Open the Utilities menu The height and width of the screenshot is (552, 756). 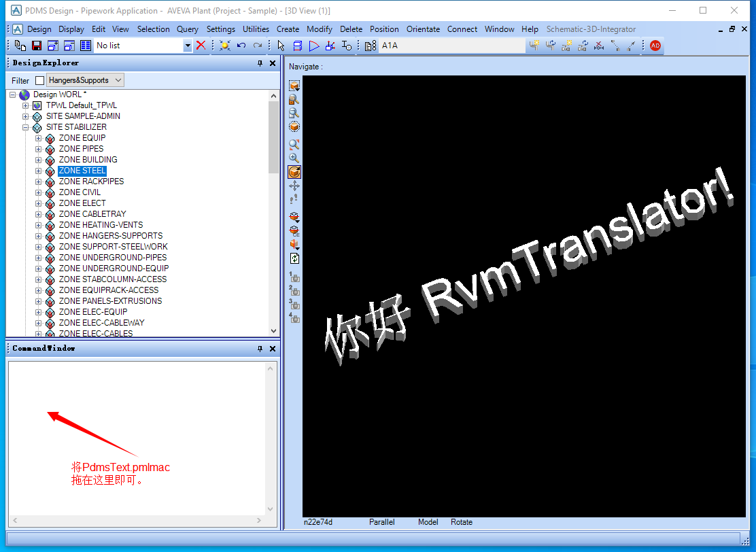(256, 29)
